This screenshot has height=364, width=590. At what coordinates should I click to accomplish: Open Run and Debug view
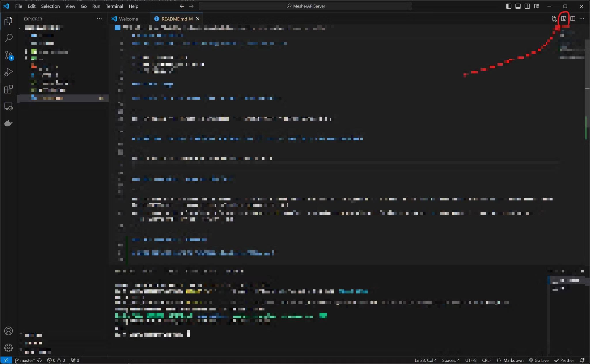coord(9,72)
